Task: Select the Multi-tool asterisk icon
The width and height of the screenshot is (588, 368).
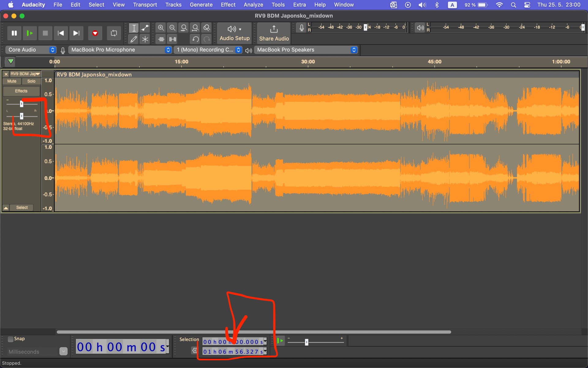Action: click(145, 39)
